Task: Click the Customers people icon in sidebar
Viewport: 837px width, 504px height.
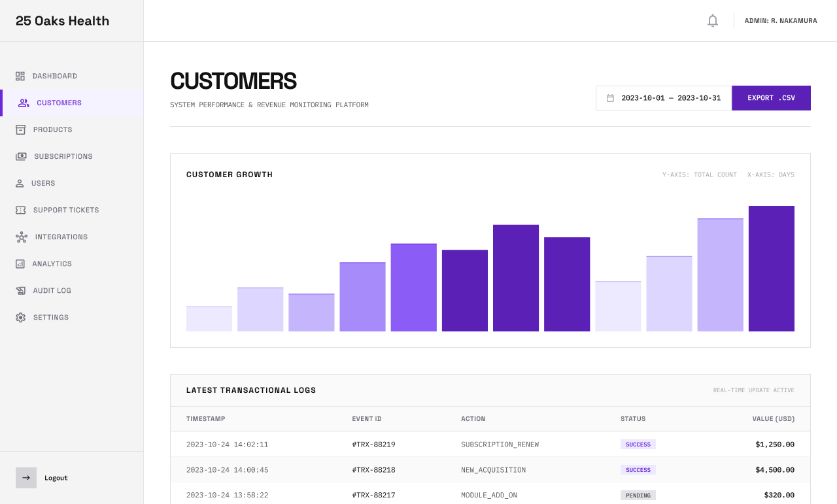Action: (24, 103)
